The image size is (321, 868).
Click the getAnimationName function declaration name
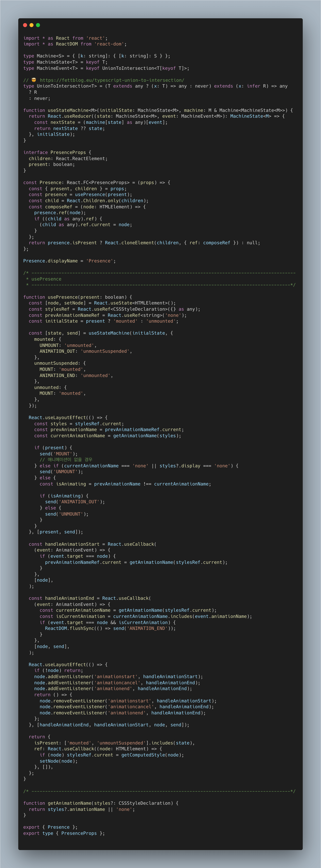tap(70, 803)
